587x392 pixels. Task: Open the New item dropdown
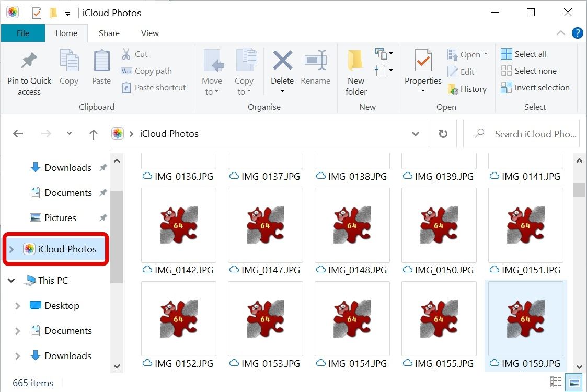pos(384,53)
